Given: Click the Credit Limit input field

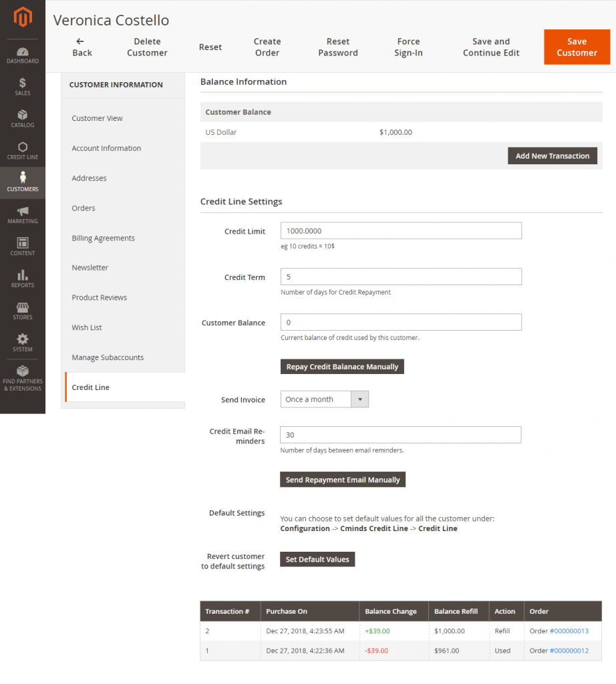Looking at the screenshot, I should coord(401,231).
